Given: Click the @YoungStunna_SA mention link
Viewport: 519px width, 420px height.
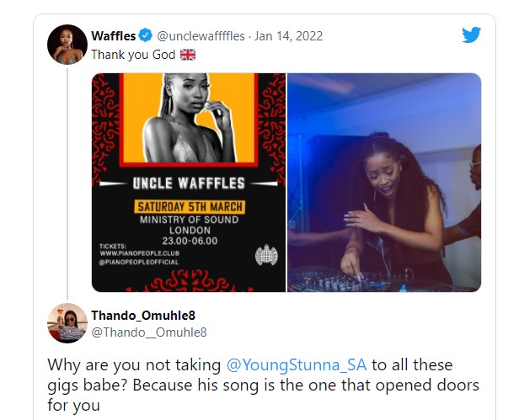Looking at the screenshot, I should 297,365.
